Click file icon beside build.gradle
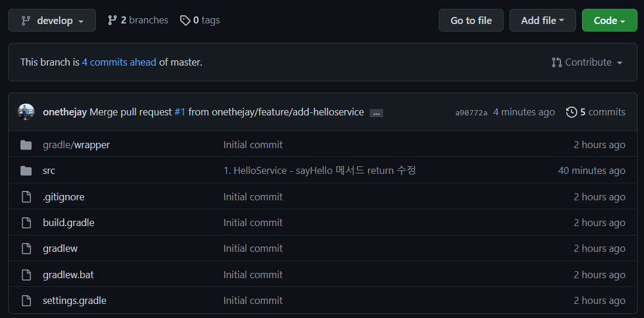Screen dimensions: 644x318 point(26,223)
